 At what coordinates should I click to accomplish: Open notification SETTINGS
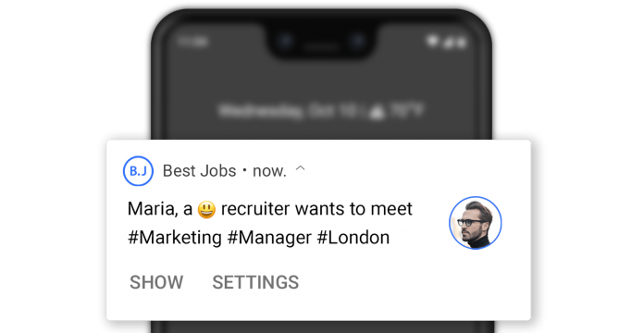[255, 282]
